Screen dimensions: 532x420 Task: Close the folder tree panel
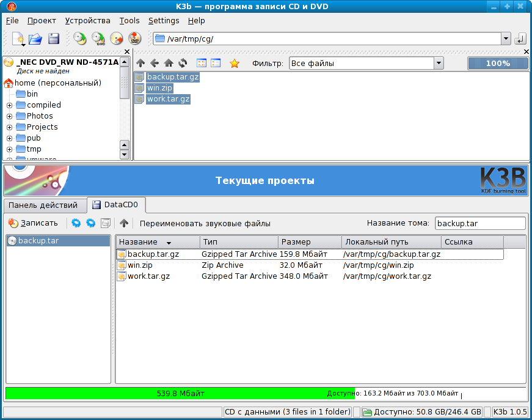coord(127,51)
